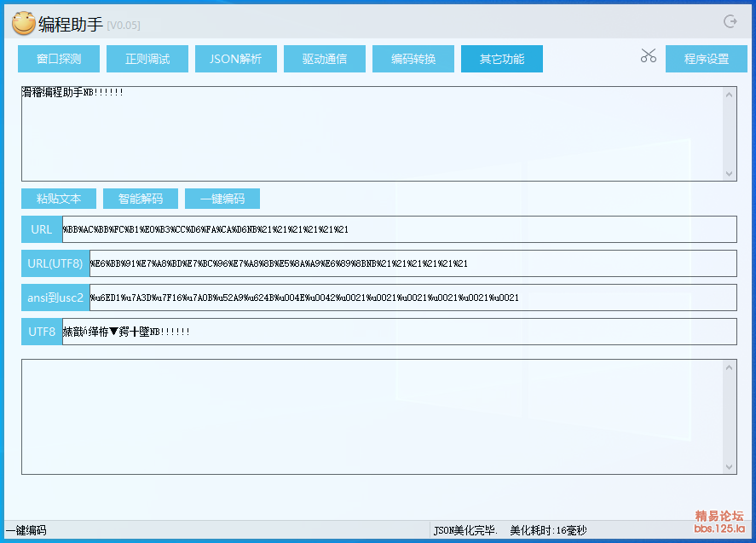Click the scissors screenshot icon
This screenshot has height=543, width=756.
point(649,56)
